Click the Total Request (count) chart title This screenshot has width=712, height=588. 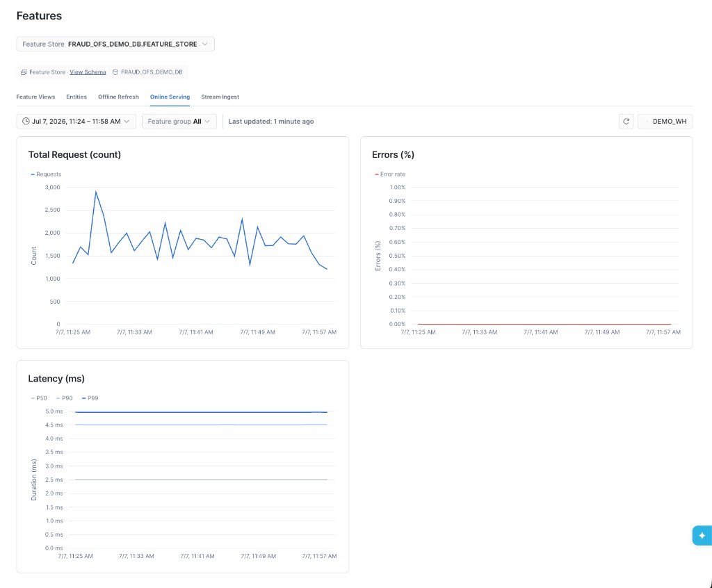coord(74,155)
